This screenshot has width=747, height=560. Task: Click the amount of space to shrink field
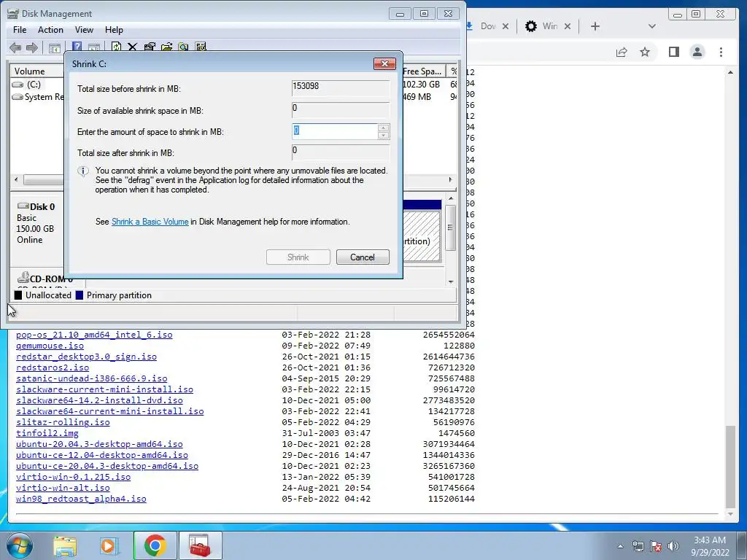(335, 131)
